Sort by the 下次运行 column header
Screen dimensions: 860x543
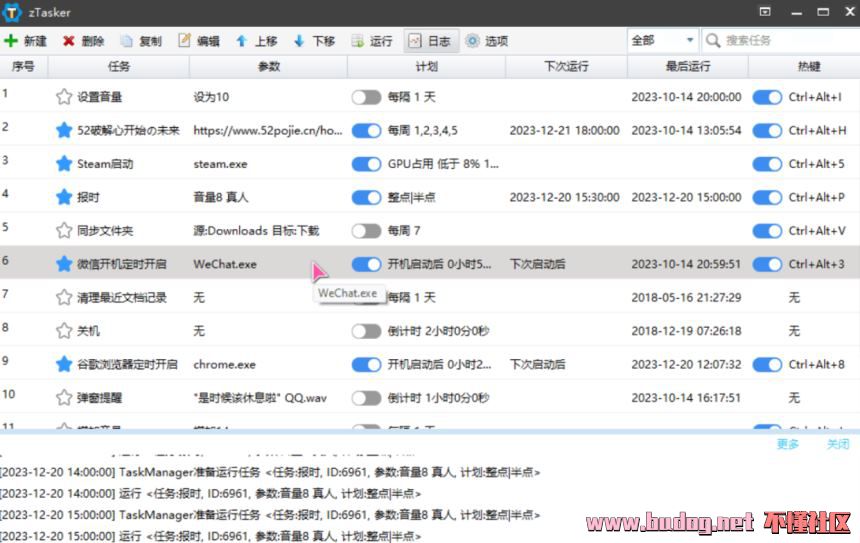point(566,66)
